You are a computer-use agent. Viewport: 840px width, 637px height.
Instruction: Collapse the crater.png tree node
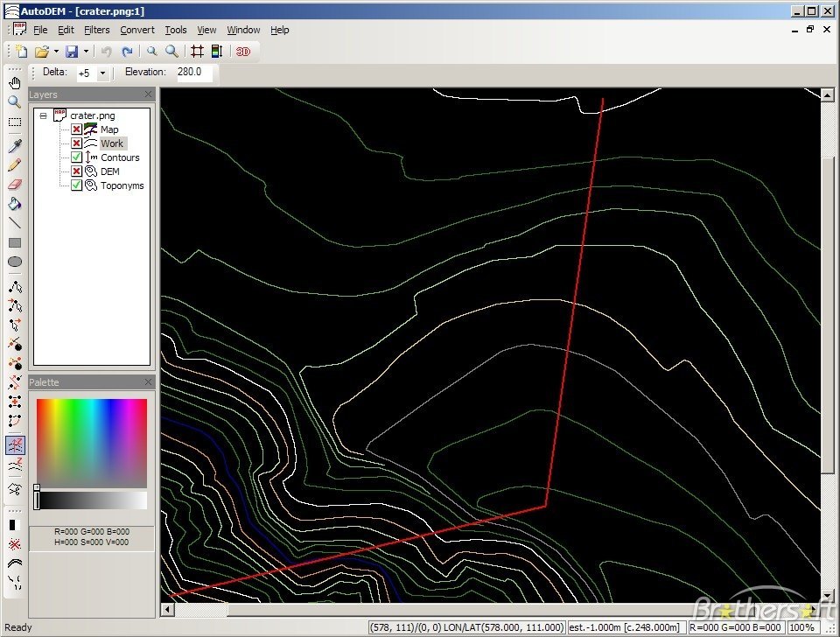(x=44, y=115)
